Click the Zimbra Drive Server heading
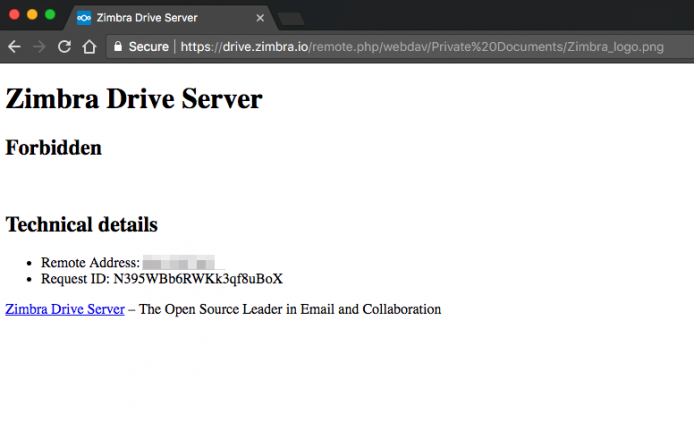This screenshot has height=430, width=694. pos(134,98)
